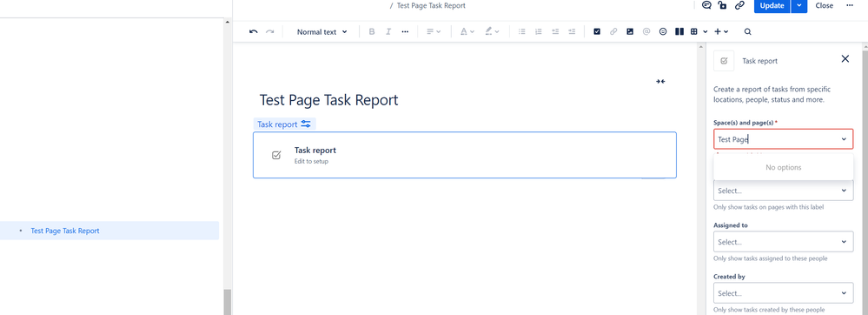Toggle page width arrows icon

660,82
